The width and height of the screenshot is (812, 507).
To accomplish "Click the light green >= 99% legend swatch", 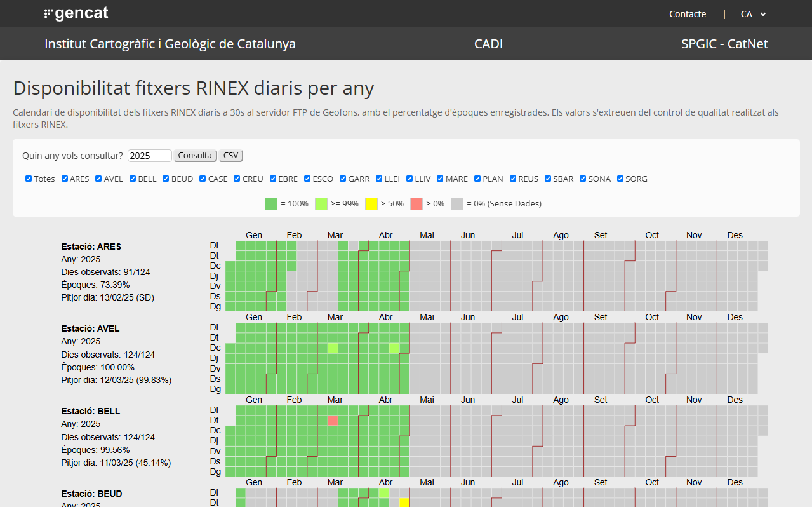I will click(x=321, y=203).
